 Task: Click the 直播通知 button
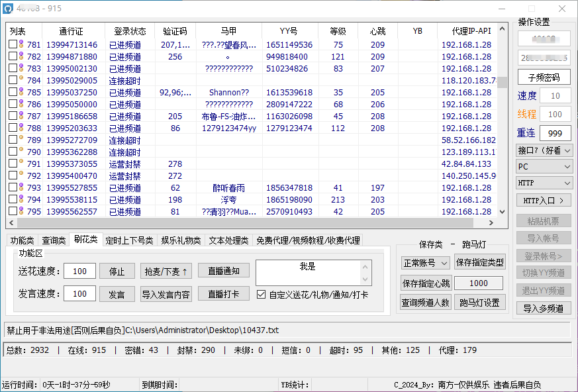pyautogui.click(x=224, y=271)
